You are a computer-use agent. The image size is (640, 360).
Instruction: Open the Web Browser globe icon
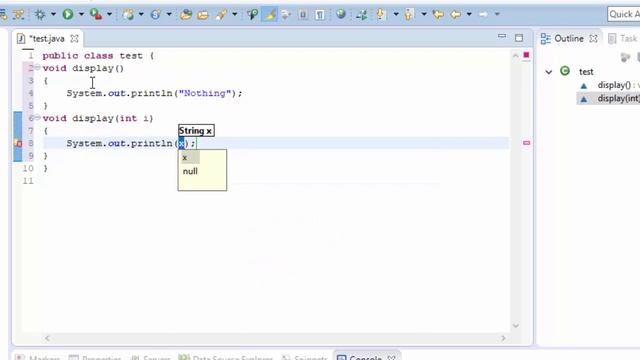pyautogui.click(x=341, y=15)
